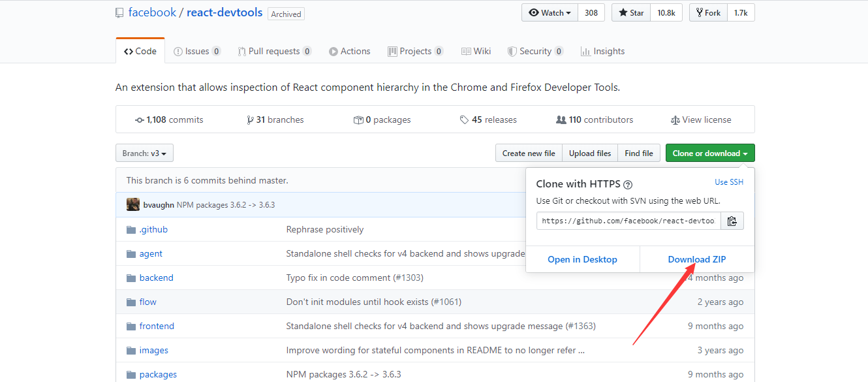Switch to Use SSH
This screenshot has width=868, height=382.
pos(729,182)
